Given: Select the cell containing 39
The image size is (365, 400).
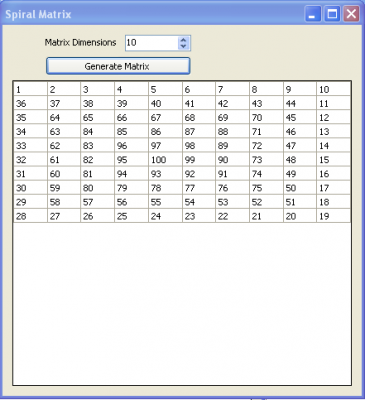Looking at the screenshot, I should pos(132,103).
